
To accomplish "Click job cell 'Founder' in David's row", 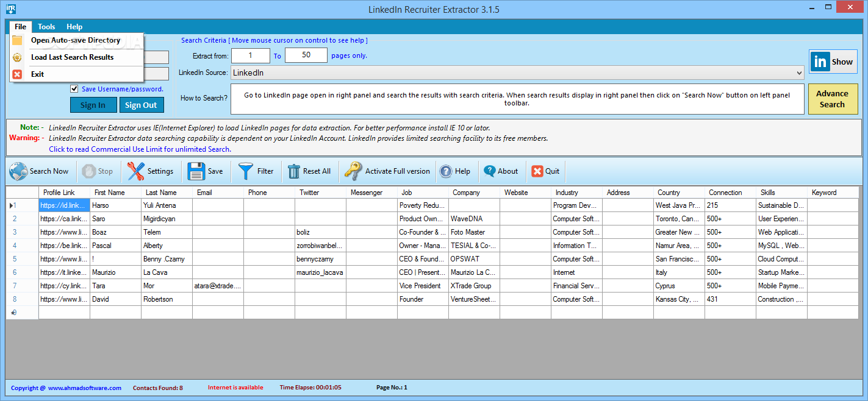I will point(423,299).
